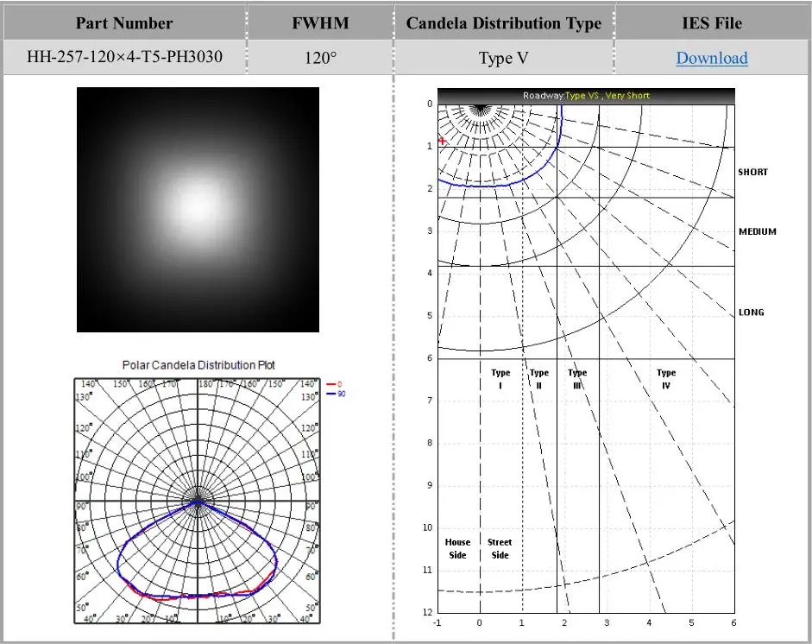Click the 120° FWHM value cell

coord(320,58)
